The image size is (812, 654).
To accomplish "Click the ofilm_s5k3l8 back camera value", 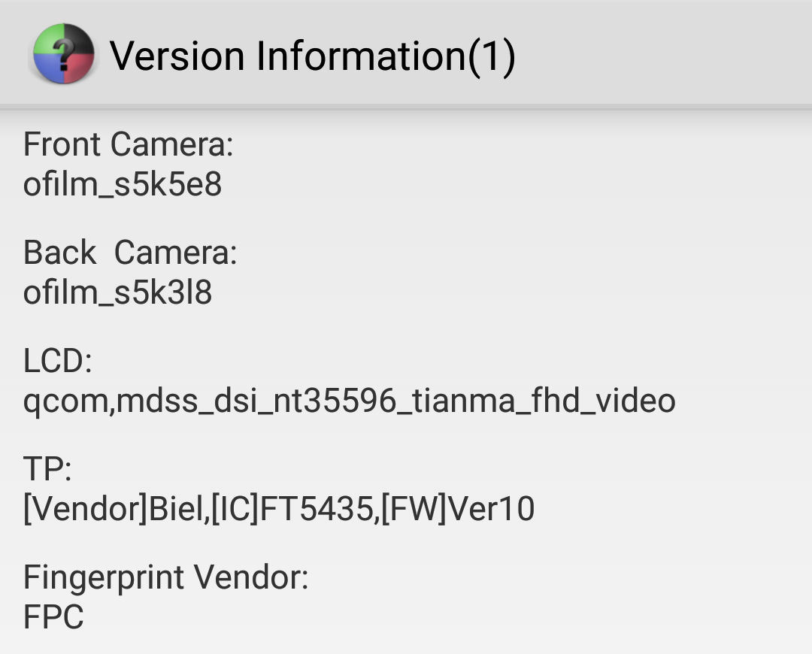I will (117, 292).
